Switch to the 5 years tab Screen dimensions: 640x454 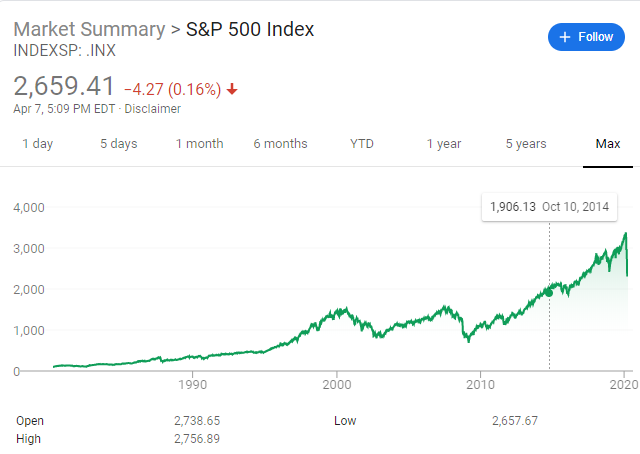point(525,144)
